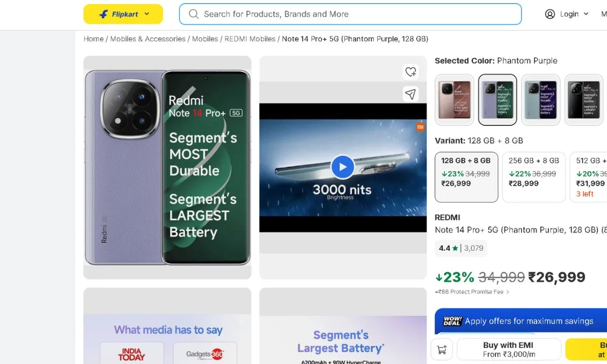Play the 3000 nits product video

[x=342, y=167]
